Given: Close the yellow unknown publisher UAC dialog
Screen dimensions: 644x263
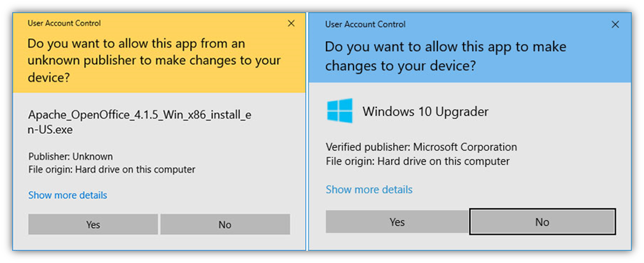Looking at the screenshot, I should point(291,23).
